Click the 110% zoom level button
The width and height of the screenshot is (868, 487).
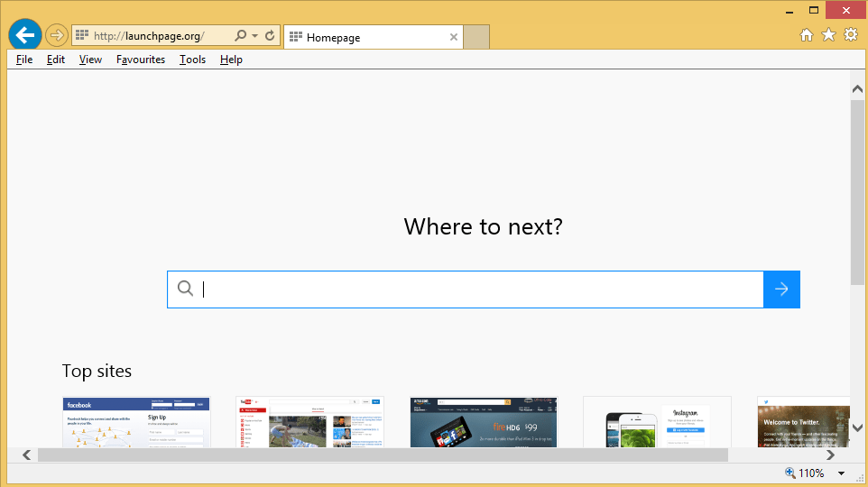click(x=804, y=473)
